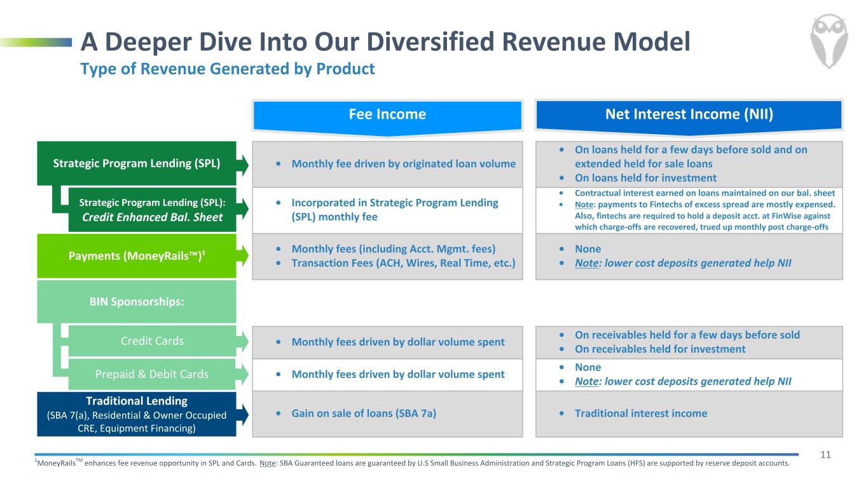Click the green gradient bar beside the title
The height and width of the screenshot is (488, 868).
36,42
